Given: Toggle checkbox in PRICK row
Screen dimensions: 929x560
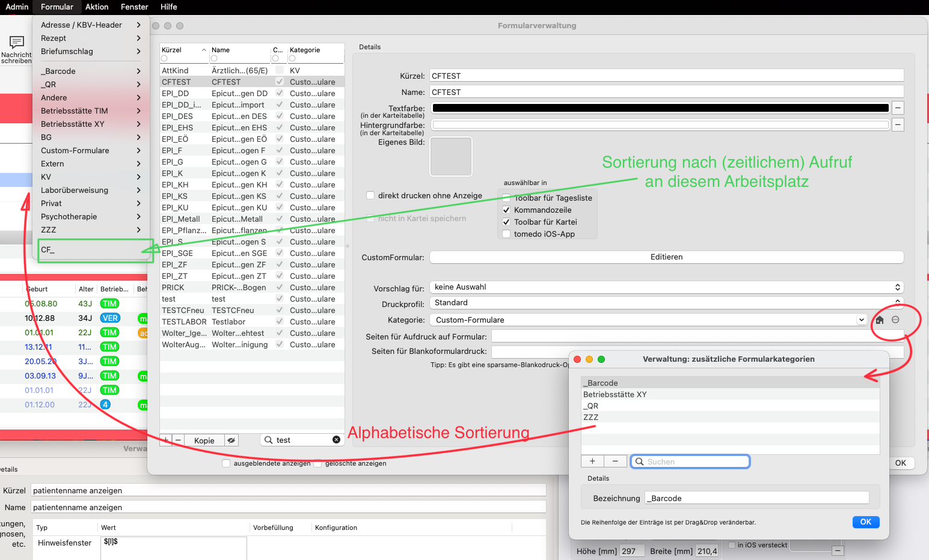Looking at the screenshot, I should [x=280, y=287].
